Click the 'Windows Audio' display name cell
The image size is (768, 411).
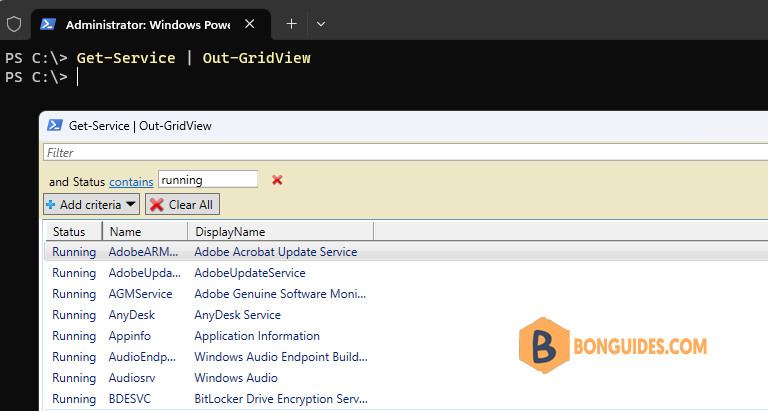tap(236, 378)
